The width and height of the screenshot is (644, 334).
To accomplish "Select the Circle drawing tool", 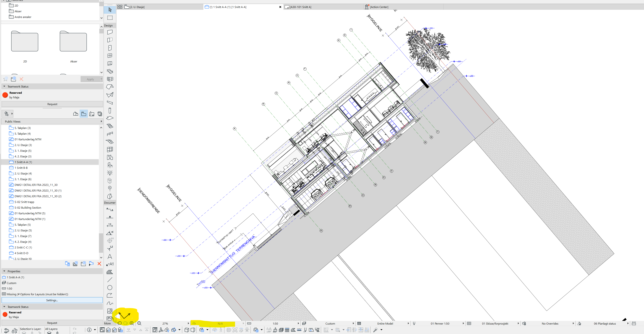I will tap(110, 288).
